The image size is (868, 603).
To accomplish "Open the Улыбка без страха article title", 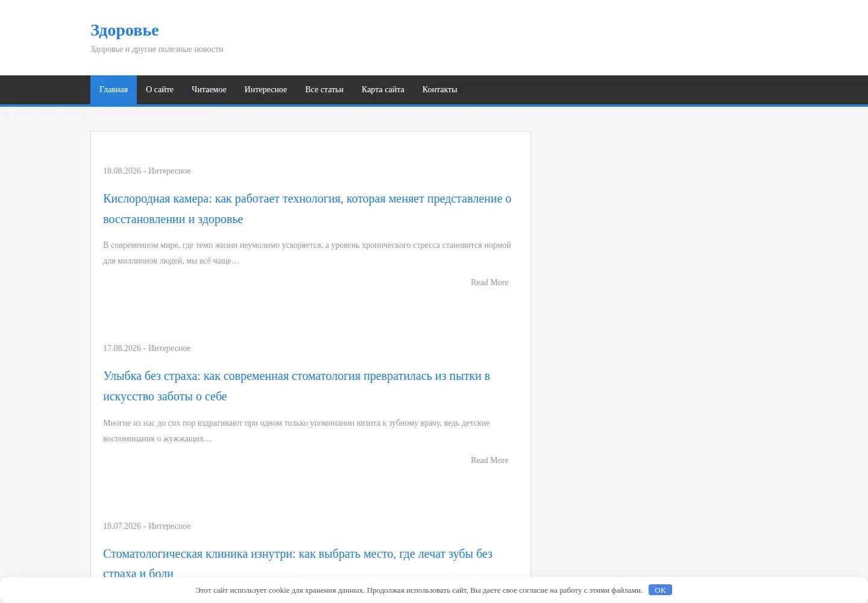I will (x=297, y=386).
